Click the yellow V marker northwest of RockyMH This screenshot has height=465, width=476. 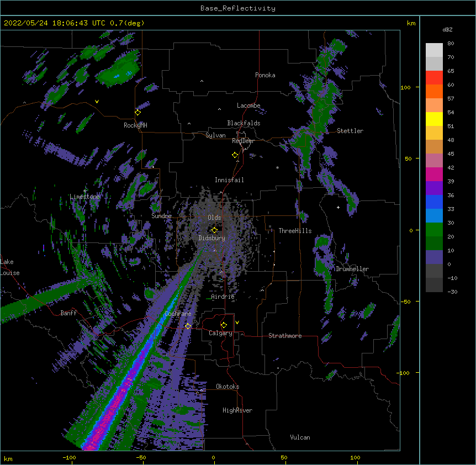97,102
